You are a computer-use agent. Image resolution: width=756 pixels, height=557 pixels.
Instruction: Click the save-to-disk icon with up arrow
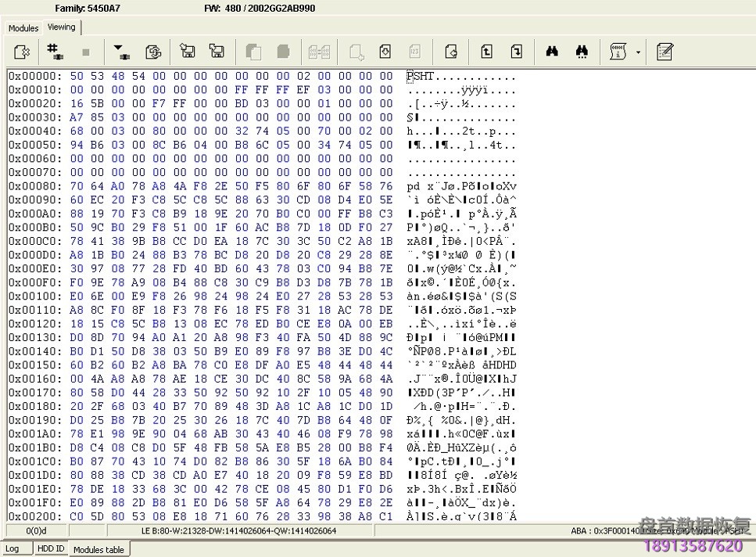click(188, 52)
